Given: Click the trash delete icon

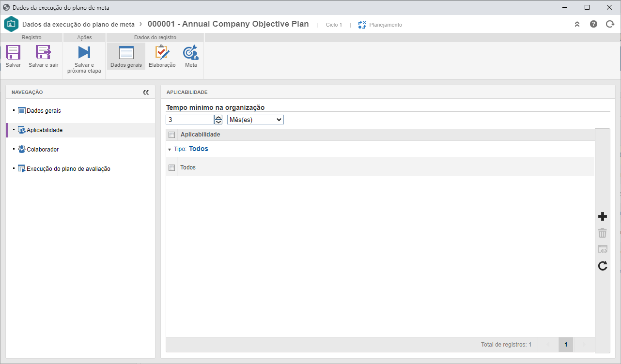Looking at the screenshot, I should [x=603, y=233].
